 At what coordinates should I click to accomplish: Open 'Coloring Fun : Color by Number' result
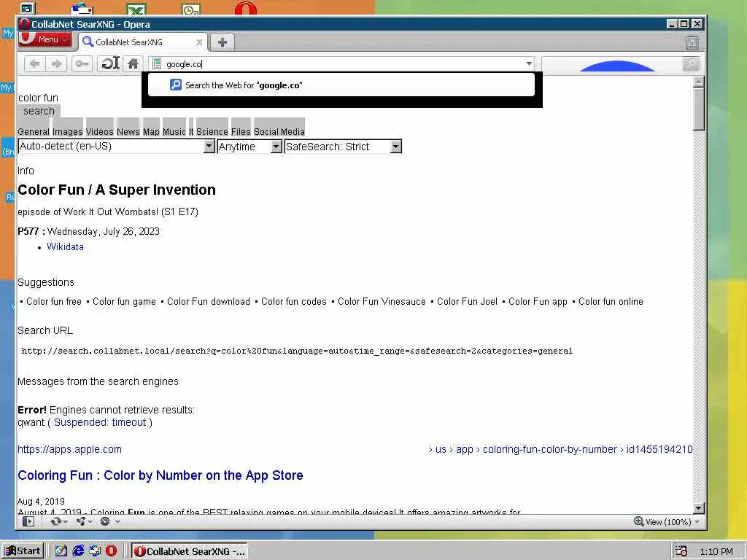[160, 475]
